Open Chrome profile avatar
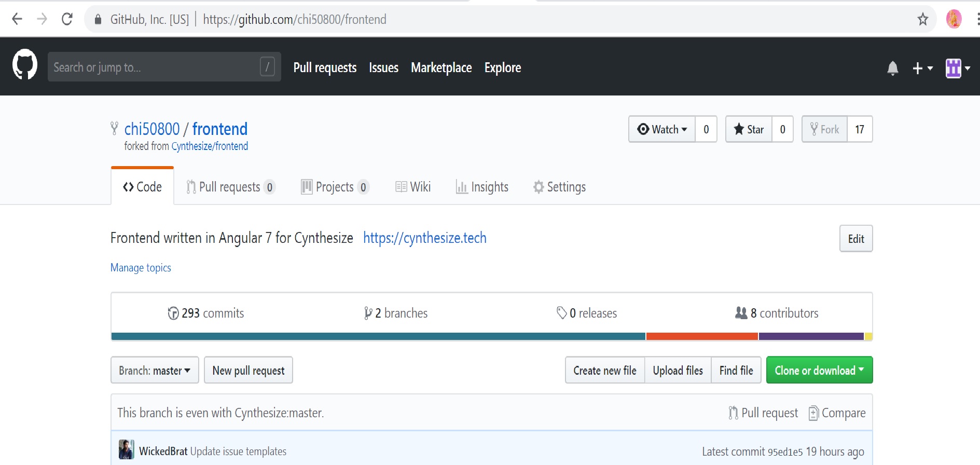The image size is (980, 465). pyautogui.click(x=954, y=19)
